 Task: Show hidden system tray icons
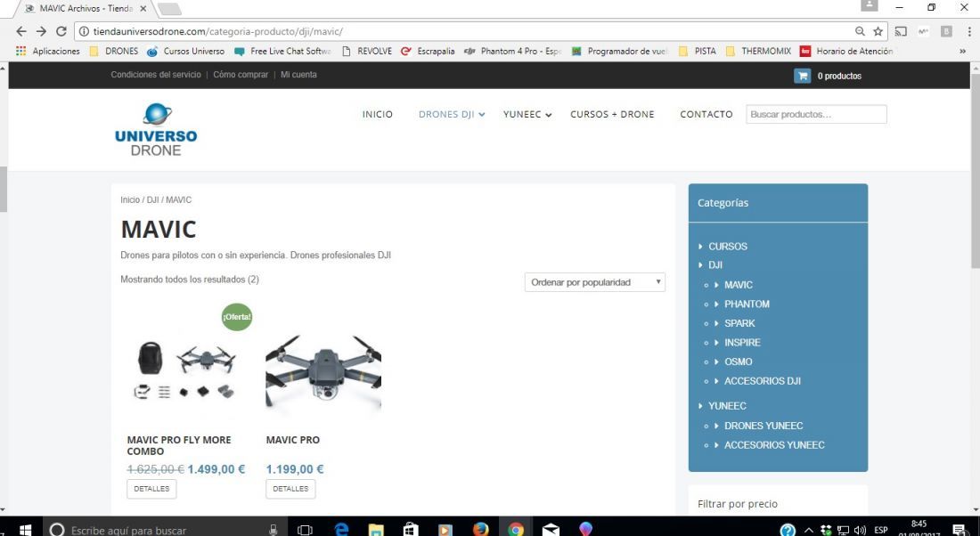808,530
